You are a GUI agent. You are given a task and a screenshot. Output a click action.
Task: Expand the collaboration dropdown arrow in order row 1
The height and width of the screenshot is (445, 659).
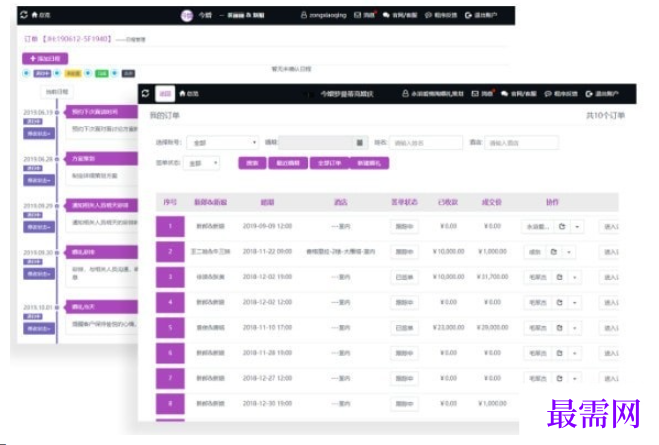[x=577, y=226]
